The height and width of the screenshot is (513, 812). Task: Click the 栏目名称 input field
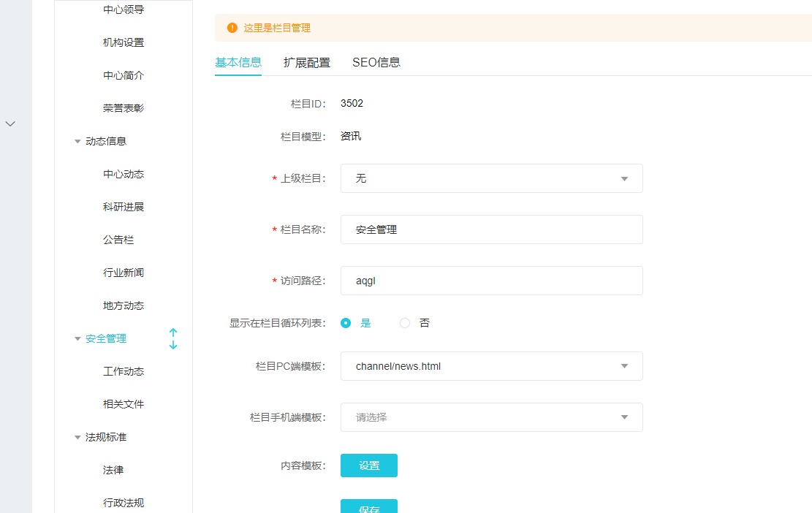point(491,229)
